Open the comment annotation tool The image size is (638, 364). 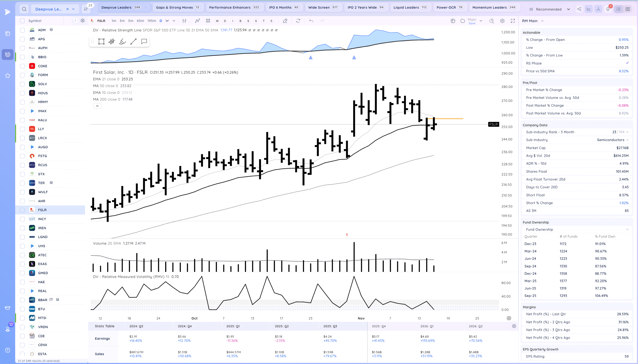[x=144, y=42]
